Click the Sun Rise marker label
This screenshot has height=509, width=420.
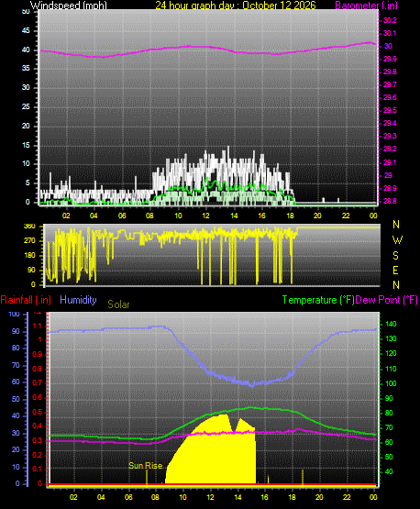pyautogui.click(x=146, y=466)
